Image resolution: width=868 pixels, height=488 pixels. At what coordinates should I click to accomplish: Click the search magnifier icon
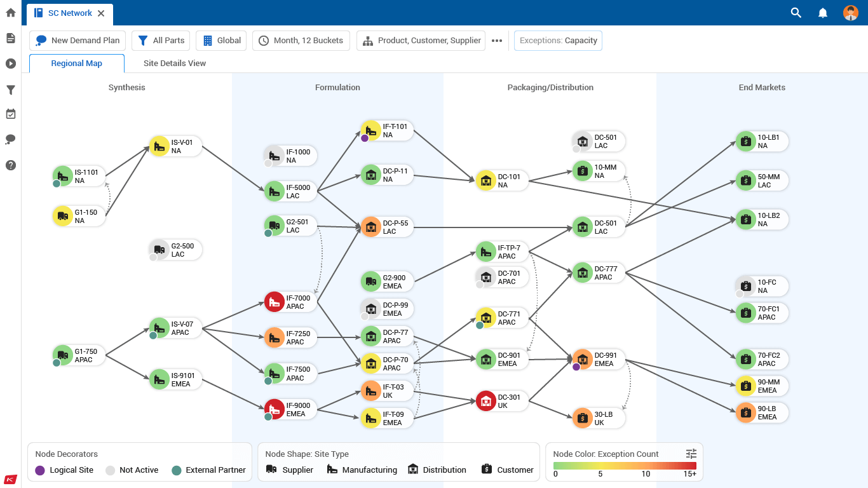click(796, 13)
